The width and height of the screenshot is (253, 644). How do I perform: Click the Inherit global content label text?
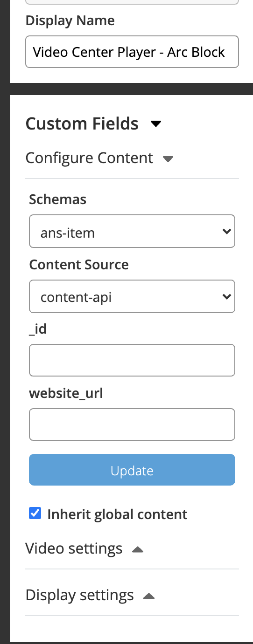(x=117, y=514)
